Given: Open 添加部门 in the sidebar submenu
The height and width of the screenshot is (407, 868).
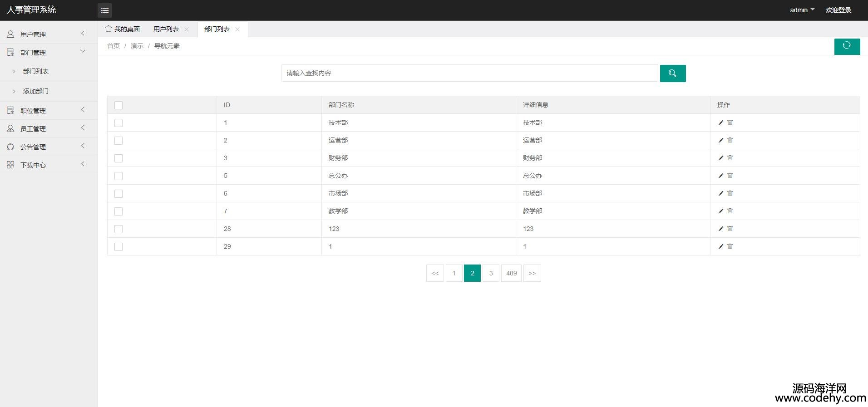Looking at the screenshot, I should 36,91.
